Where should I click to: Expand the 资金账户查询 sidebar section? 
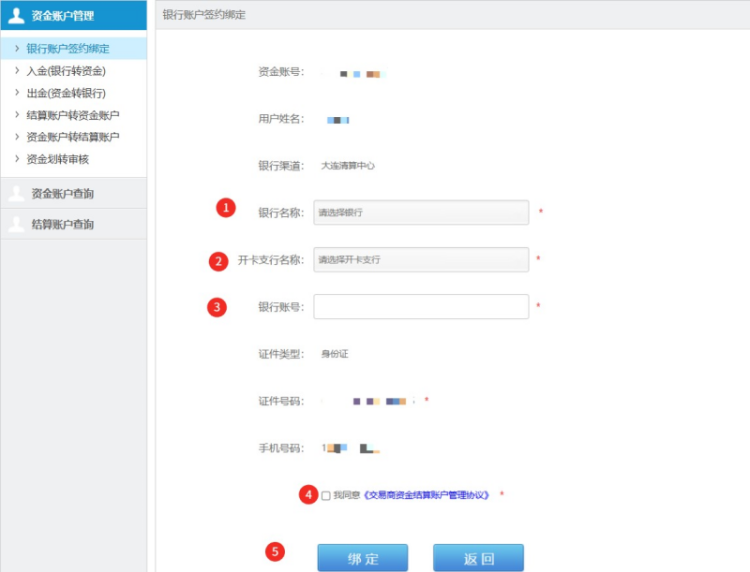pyautogui.click(x=62, y=193)
